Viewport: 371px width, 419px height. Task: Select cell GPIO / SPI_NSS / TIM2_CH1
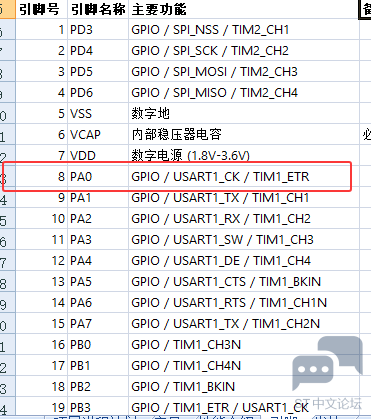click(x=244, y=30)
